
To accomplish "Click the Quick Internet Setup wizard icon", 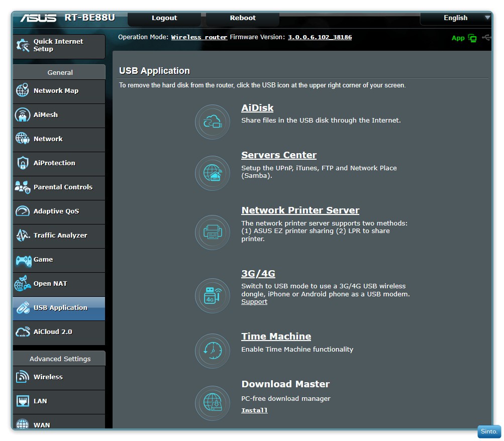I will (x=23, y=45).
